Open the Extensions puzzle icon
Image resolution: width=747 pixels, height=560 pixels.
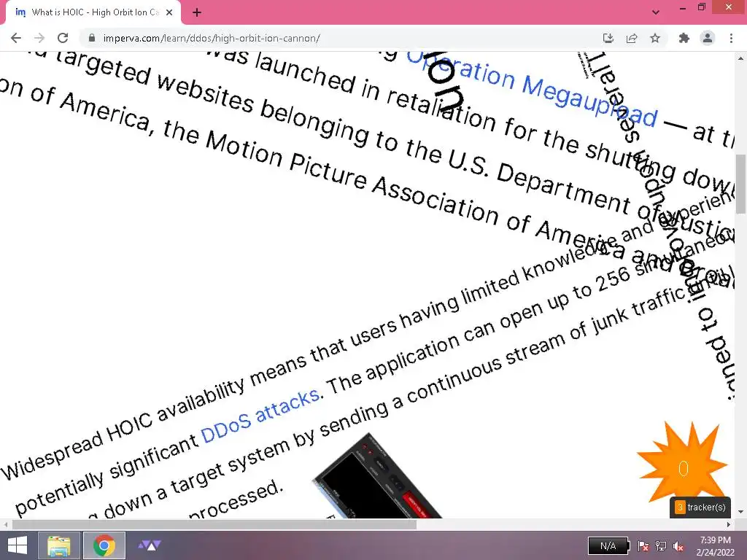(684, 38)
